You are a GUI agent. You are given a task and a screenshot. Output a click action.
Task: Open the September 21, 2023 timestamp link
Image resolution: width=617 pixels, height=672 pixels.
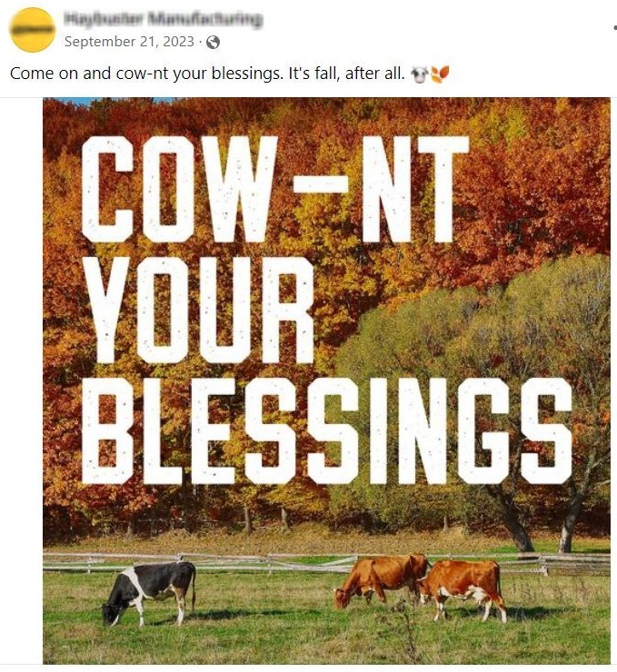coord(130,43)
